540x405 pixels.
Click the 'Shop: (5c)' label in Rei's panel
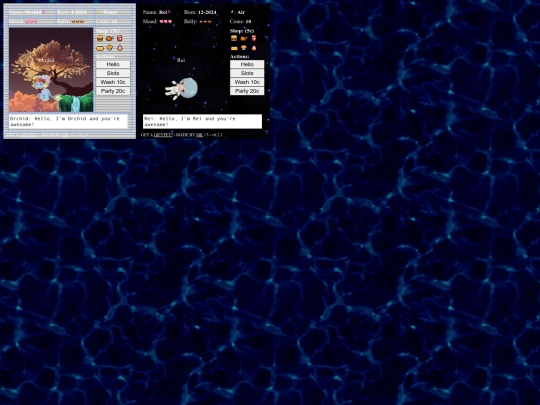(x=242, y=31)
